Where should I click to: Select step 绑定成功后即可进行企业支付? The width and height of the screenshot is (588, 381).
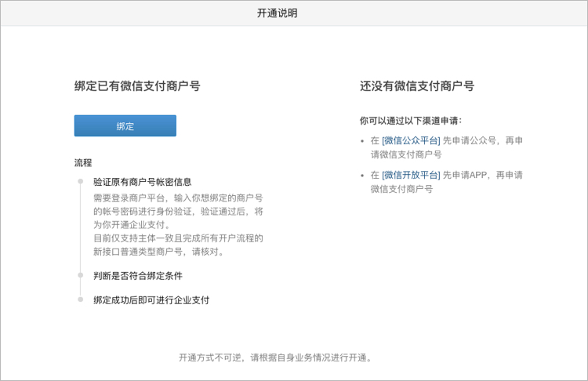(x=151, y=300)
